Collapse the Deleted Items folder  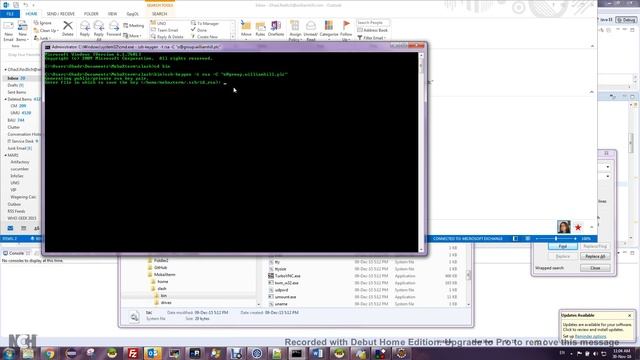pyautogui.click(x=5, y=99)
